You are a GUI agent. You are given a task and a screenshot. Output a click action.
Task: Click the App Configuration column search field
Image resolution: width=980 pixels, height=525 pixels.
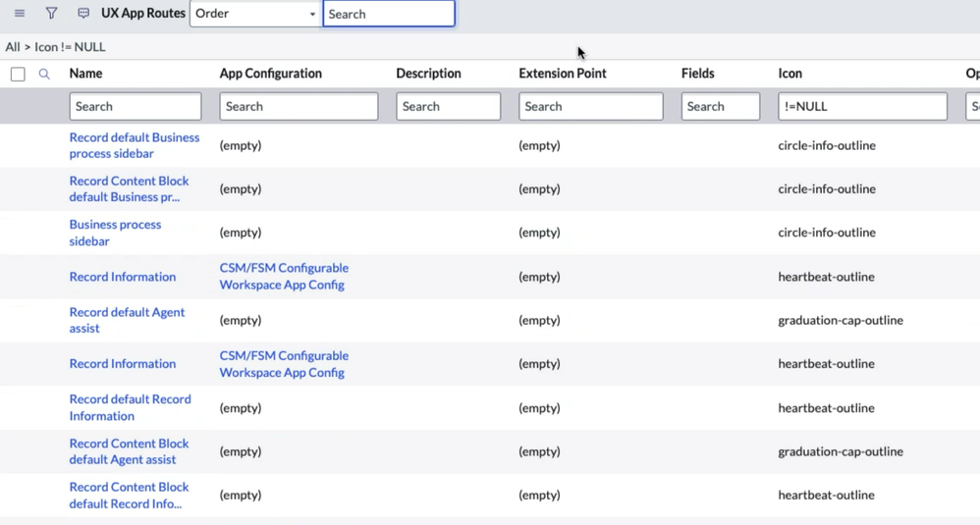pos(299,106)
